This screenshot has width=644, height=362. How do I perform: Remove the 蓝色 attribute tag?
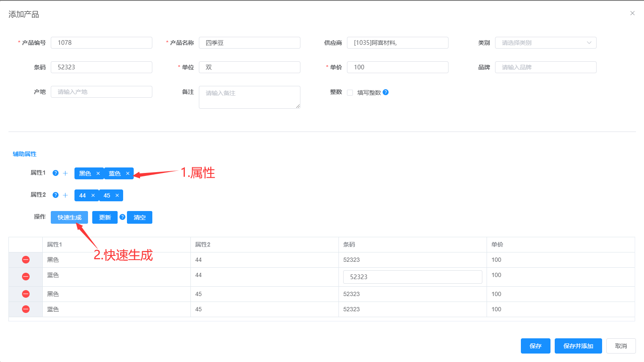click(128, 173)
